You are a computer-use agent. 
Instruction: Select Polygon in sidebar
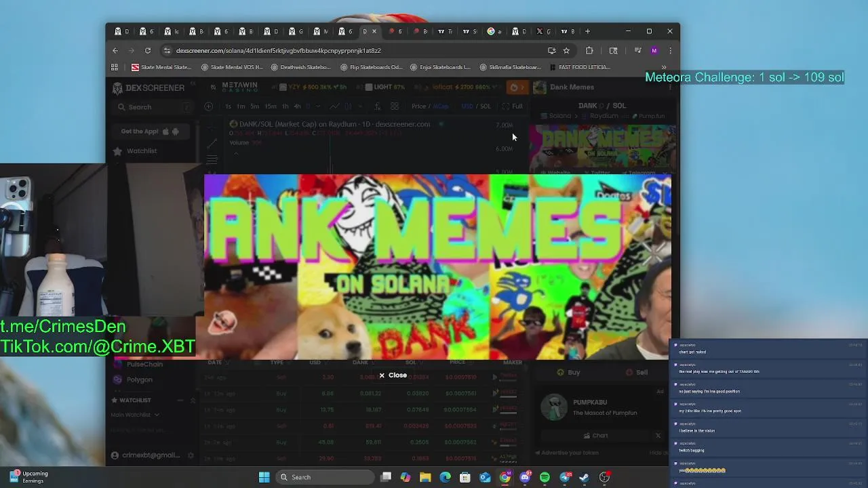(x=140, y=380)
